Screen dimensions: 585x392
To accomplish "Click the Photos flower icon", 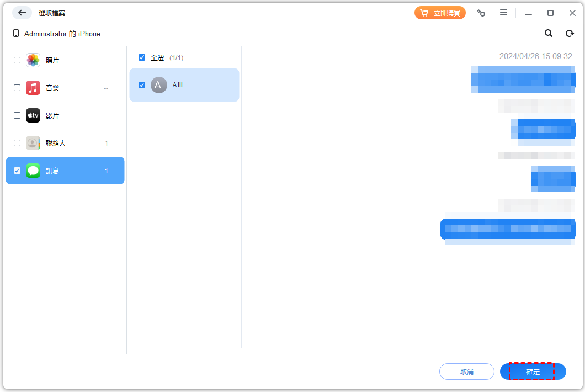I will [33, 60].
